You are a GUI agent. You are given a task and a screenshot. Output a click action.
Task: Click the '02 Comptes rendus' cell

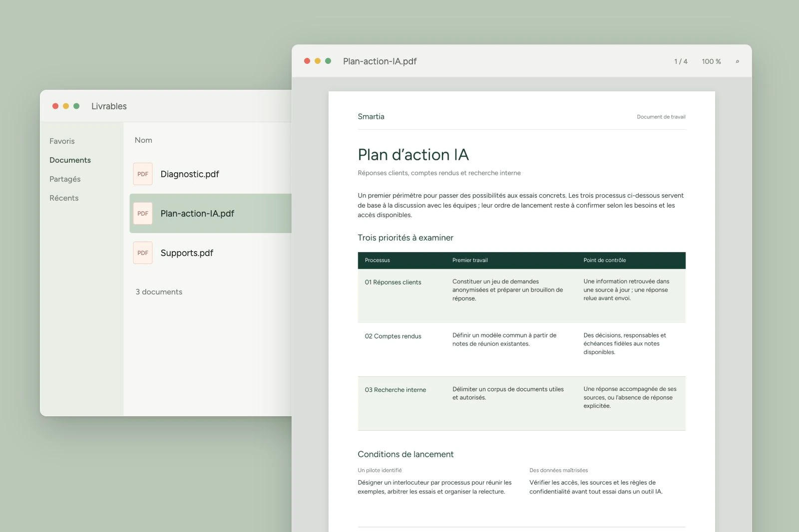tap(393, 336)
